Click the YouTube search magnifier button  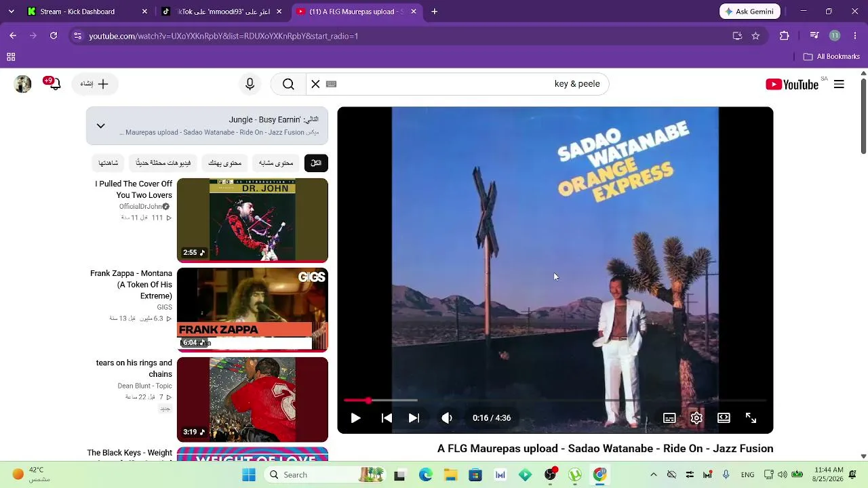(288, 84)
